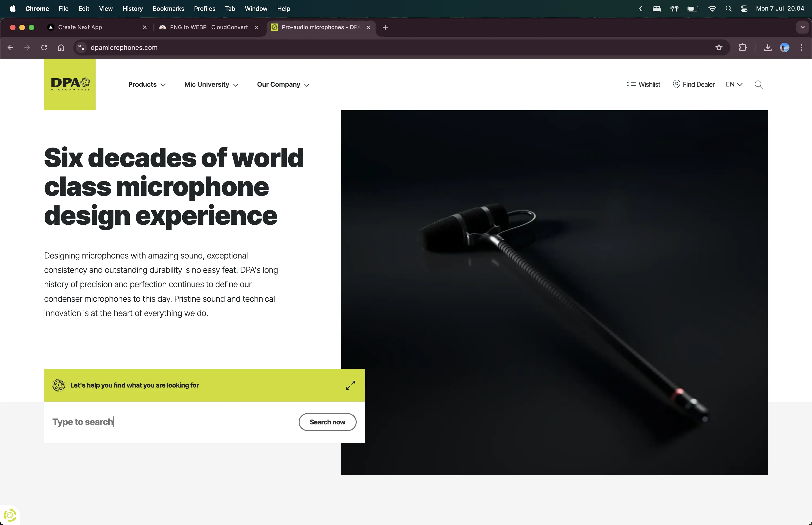The image size is (812, 525).
Task: Click the DPA Microphones logo
Action: point(70,84)
